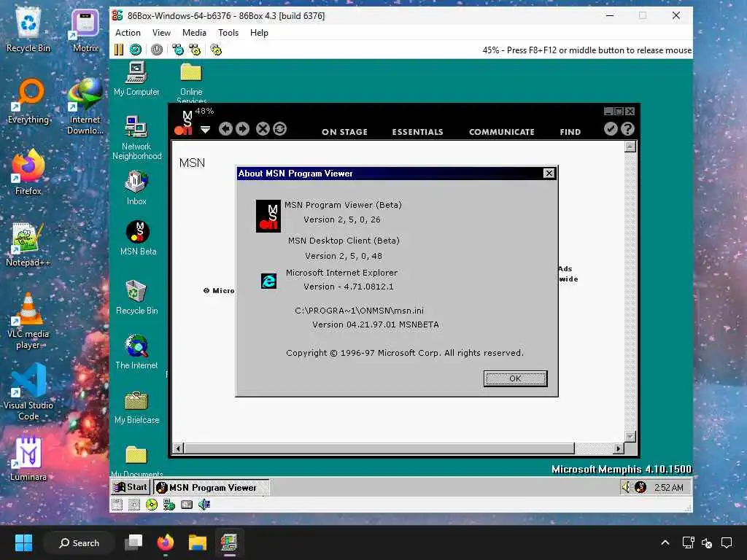This screenshot has height=560, width=747.
Task: Open the ESSENTIALS menu
Action: pyautogui.click(x=418, y=132)
